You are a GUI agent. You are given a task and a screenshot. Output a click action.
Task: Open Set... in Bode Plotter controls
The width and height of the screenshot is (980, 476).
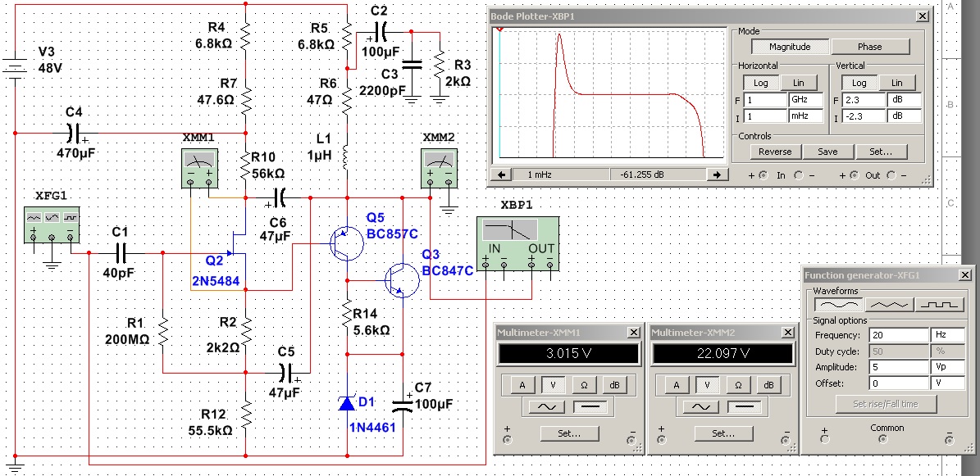coord(880,152)
